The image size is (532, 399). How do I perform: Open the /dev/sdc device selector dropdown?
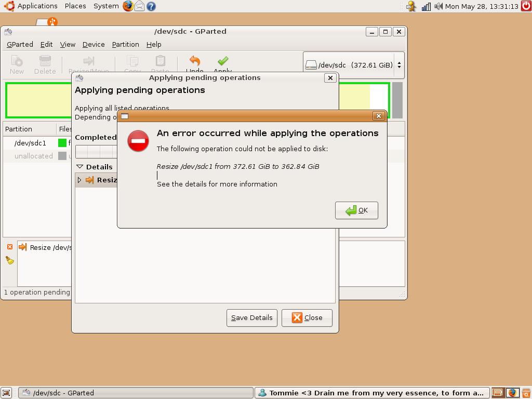point(353,65)
